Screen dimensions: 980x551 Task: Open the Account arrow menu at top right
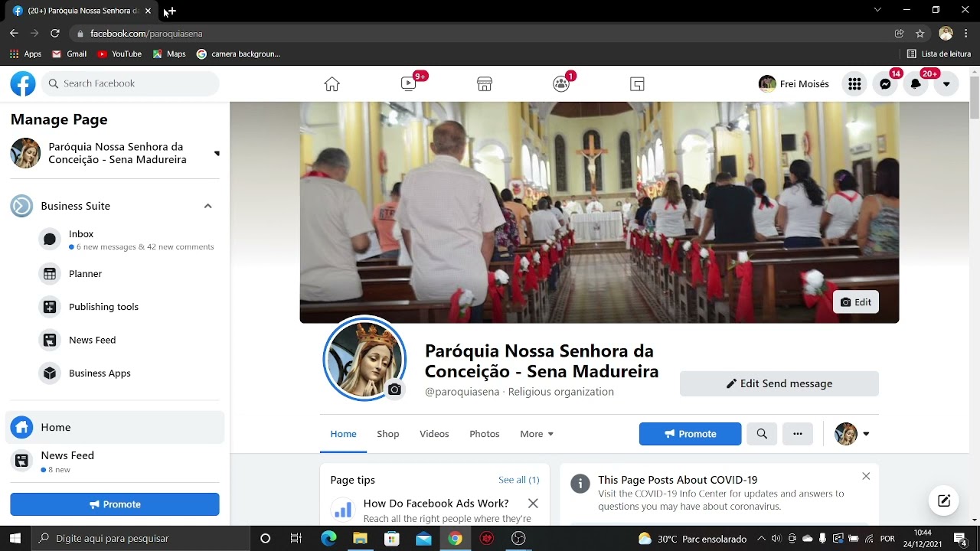[x=946, y=84]
